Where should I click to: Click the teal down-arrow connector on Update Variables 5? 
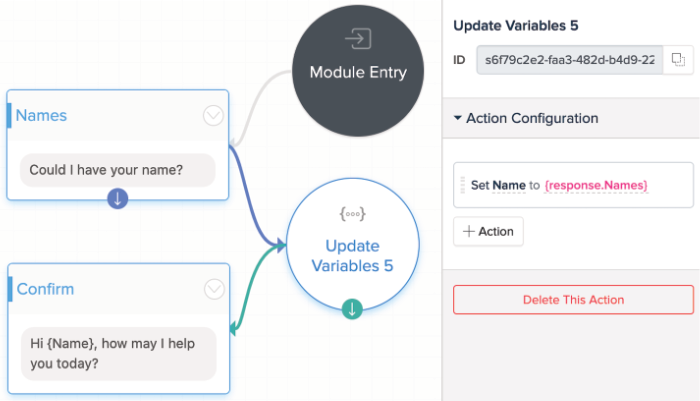point(352,309)
